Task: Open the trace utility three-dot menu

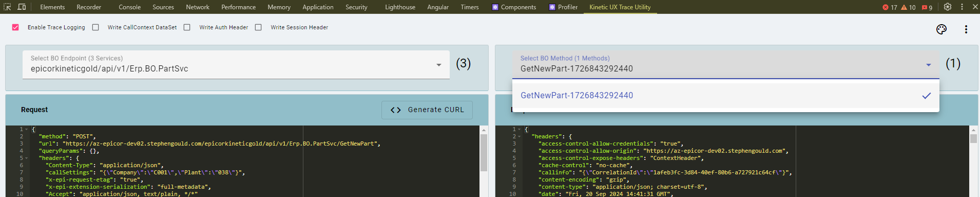Action: pos(966,29)
